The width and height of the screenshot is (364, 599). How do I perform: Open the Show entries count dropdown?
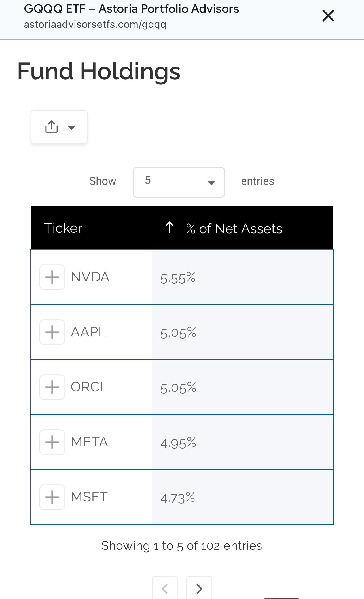click(x=179, y=182)
